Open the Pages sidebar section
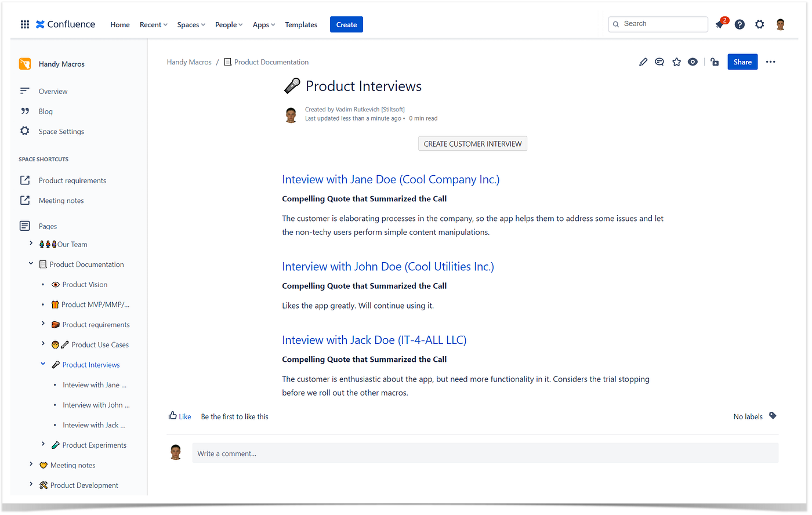Image resolution: width=812 pixels, height=515 pixels. (48, 226)
